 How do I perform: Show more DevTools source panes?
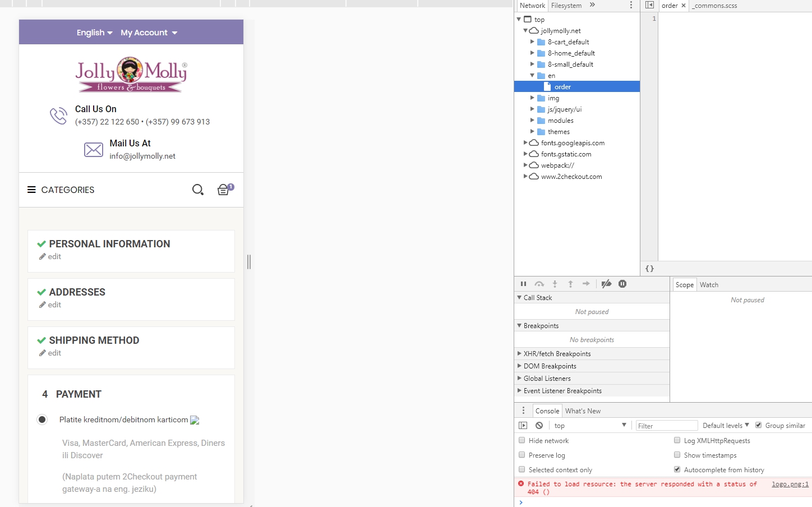tap(592, 5)
